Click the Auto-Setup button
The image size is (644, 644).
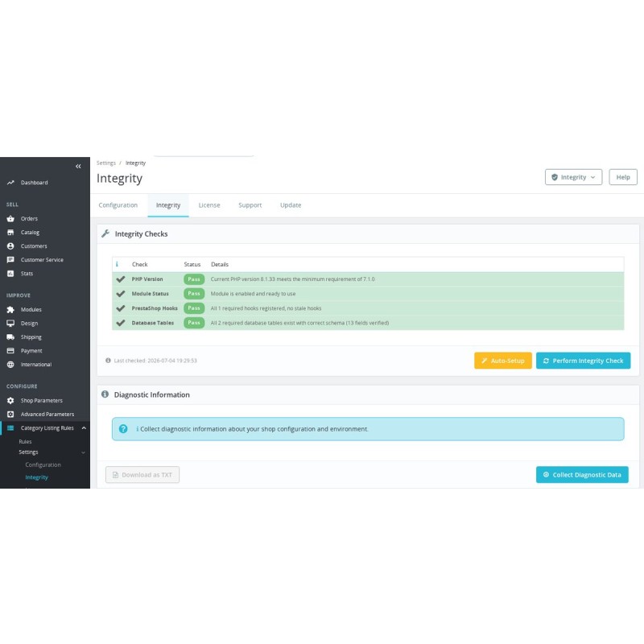click(503, 361)
